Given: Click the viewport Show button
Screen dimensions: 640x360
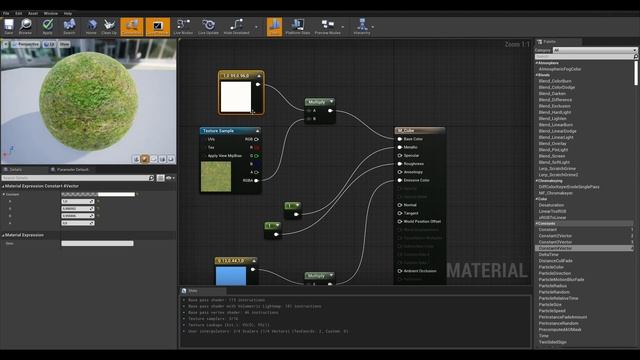Looking at the screenshot, I should tap(64, 44).
